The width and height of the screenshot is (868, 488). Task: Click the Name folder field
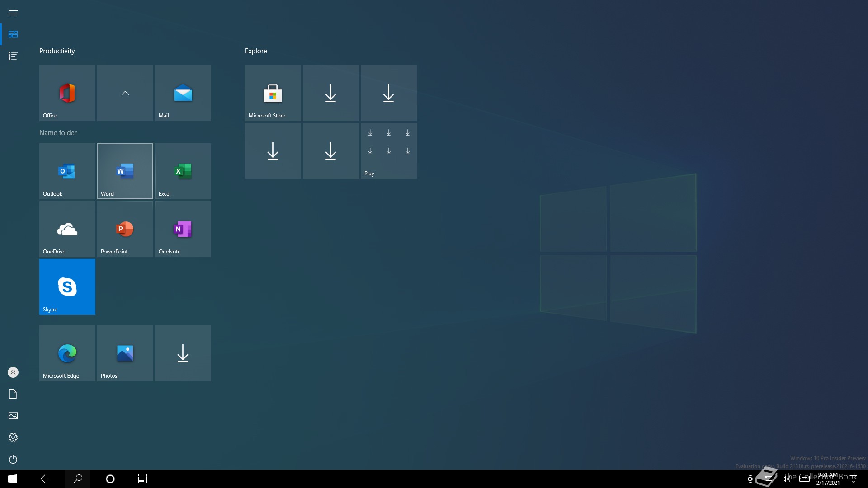[58, 133]
